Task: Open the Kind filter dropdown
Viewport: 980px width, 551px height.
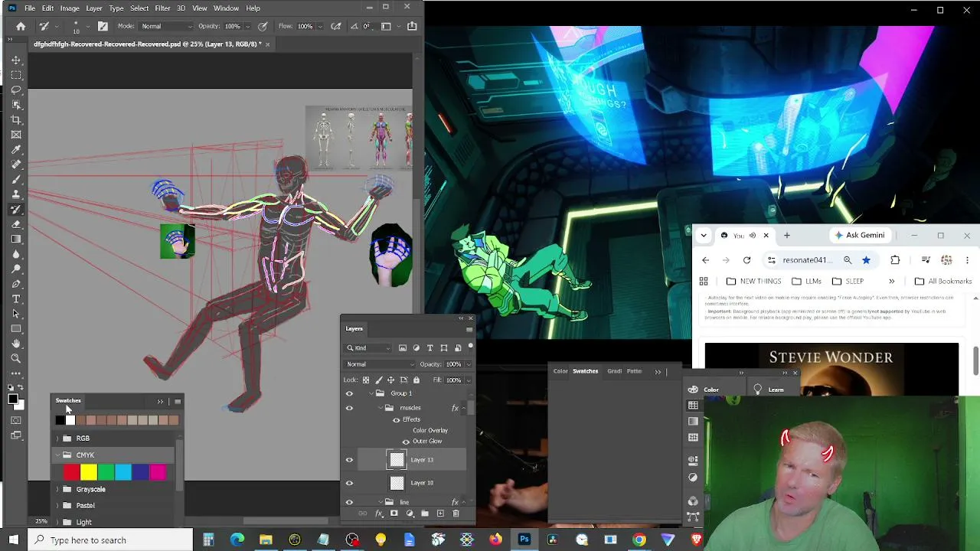Action: tap(368, 348)
